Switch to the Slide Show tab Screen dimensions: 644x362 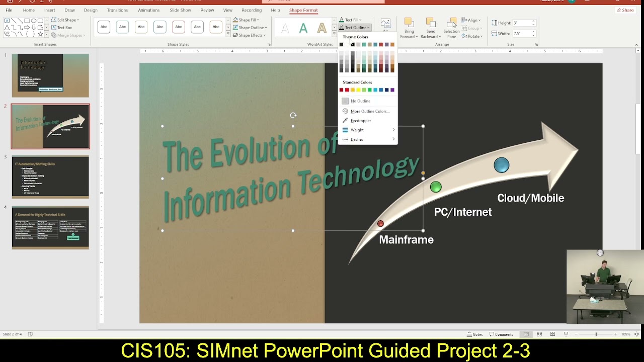(x=180, y=10)
